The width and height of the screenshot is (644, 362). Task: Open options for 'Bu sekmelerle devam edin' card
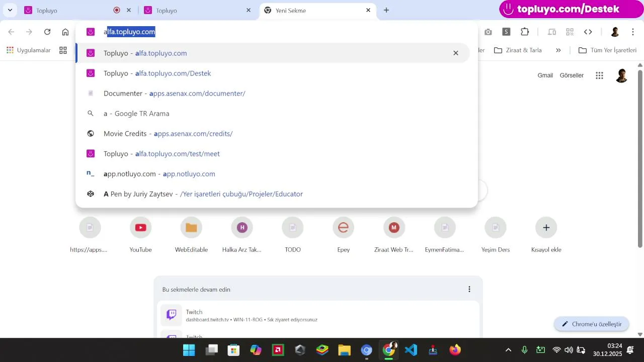coord(469,289)
